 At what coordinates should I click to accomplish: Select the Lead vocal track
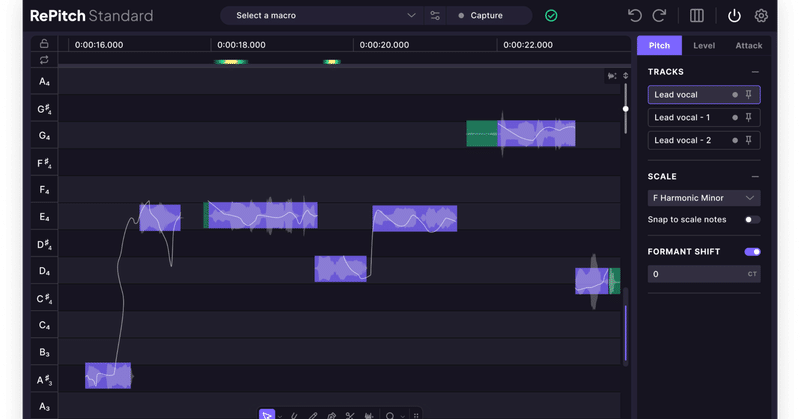point(704,94)
